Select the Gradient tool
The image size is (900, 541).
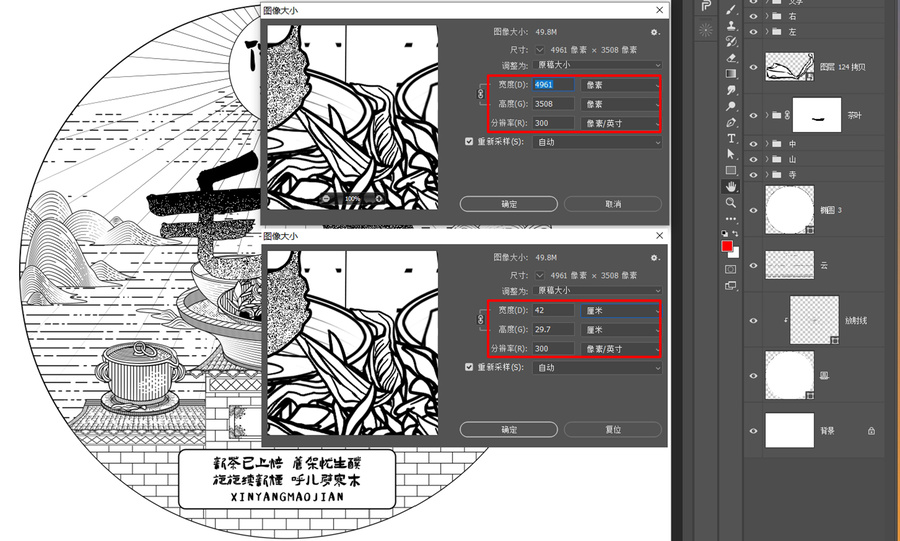[x=731, y=73]
